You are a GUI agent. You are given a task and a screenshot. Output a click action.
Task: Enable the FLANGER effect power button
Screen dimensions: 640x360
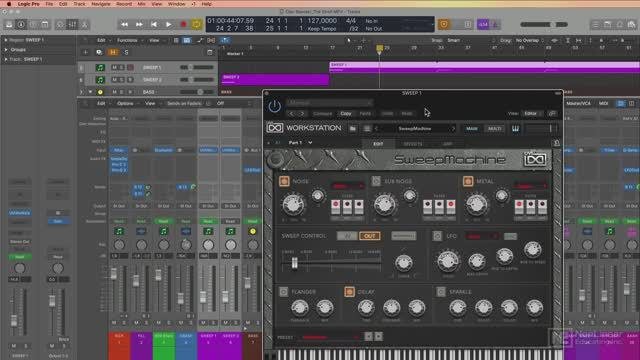pyautogui.click(x=284, y=291)
